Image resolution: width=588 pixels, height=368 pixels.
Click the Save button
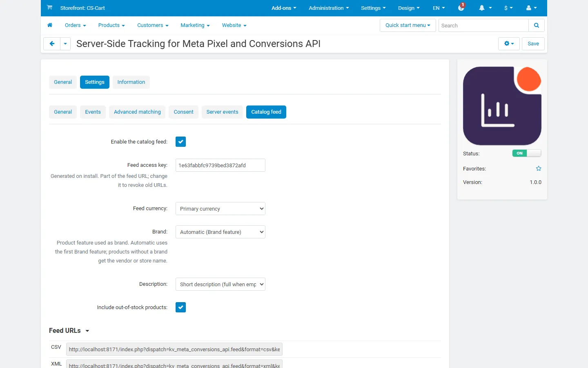pos(533,44)
